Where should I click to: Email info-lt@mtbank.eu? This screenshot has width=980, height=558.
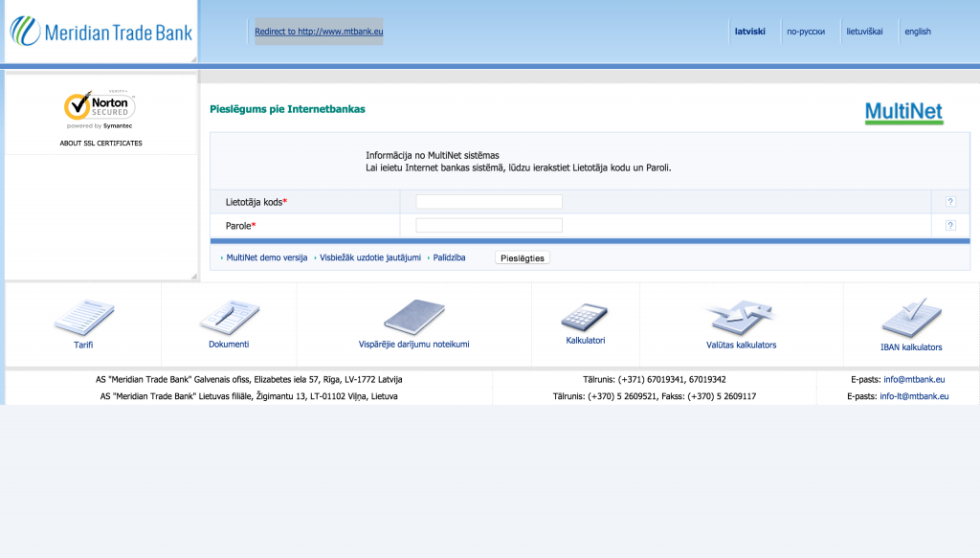[x=914, y=396]
